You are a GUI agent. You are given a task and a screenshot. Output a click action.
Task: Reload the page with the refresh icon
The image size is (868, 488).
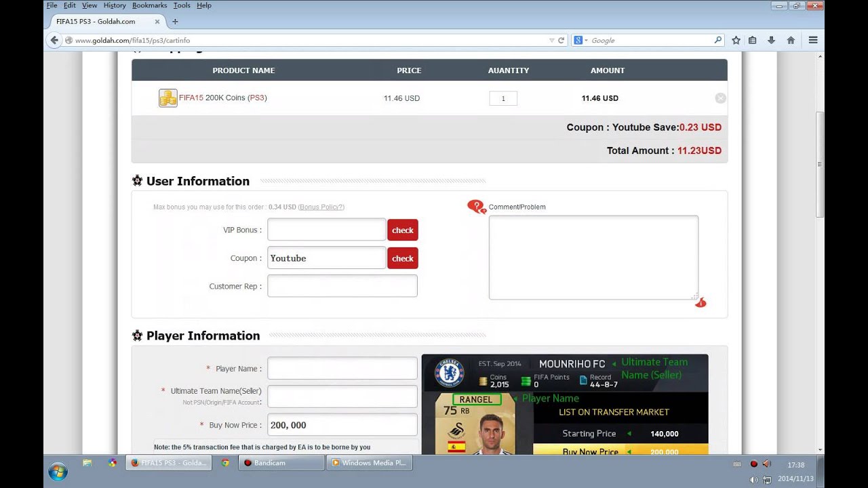click(x=561, y=40)
